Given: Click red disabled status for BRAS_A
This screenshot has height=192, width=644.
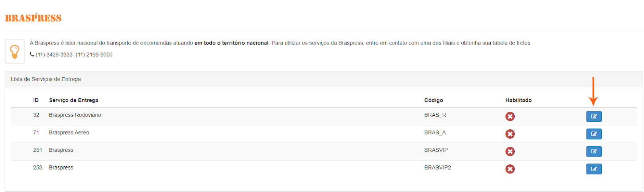Looking at the screenshot, I should point(510,134).
